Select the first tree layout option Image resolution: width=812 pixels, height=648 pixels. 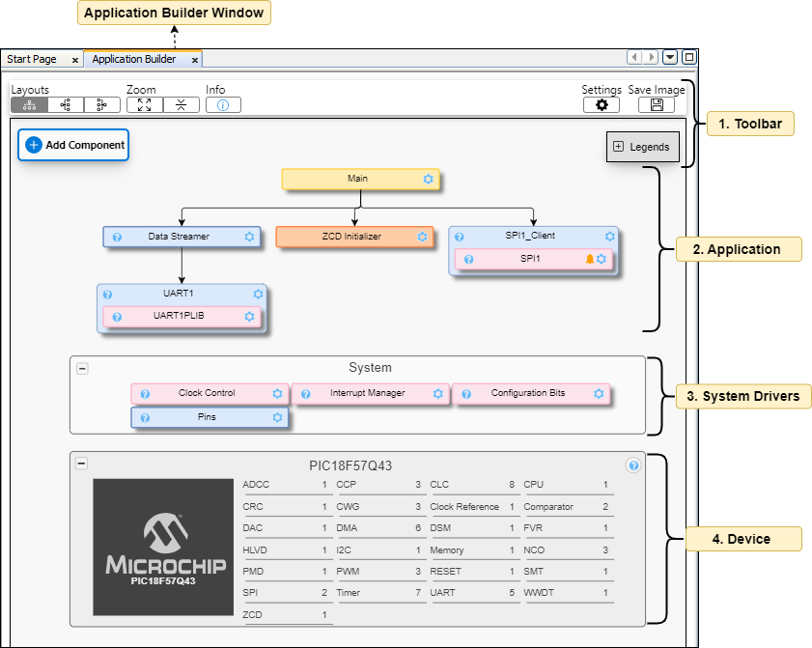click(29, 105)
